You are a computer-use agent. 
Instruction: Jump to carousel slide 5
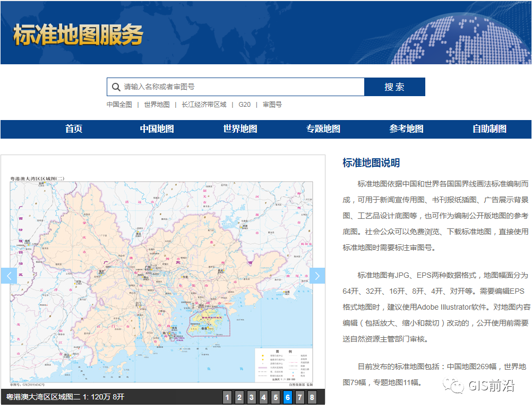[276, 397]
